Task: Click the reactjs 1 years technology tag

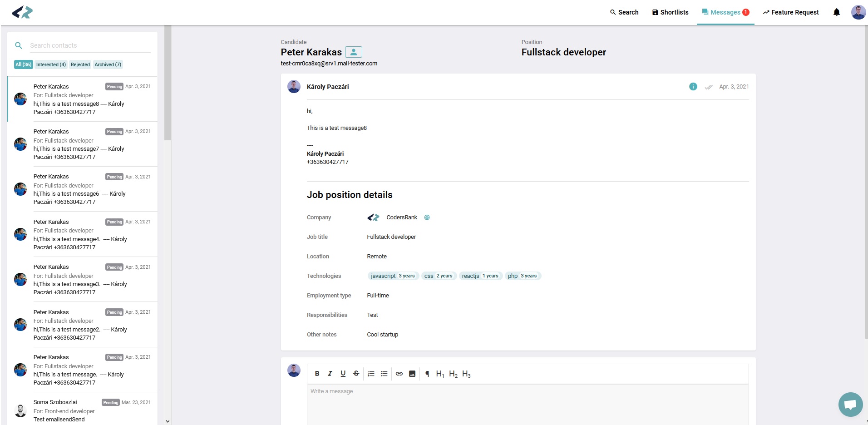Action: (x=480, y=276)
